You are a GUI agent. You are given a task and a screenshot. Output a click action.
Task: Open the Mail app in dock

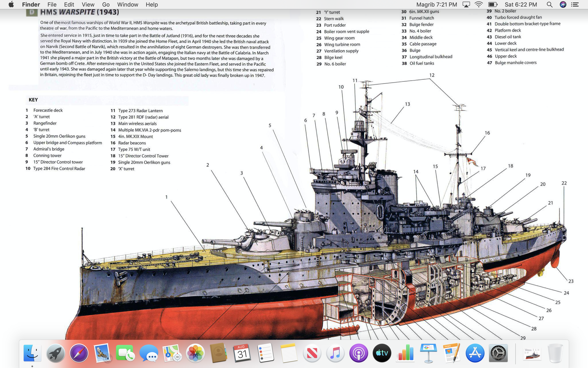tap(102, 353)
